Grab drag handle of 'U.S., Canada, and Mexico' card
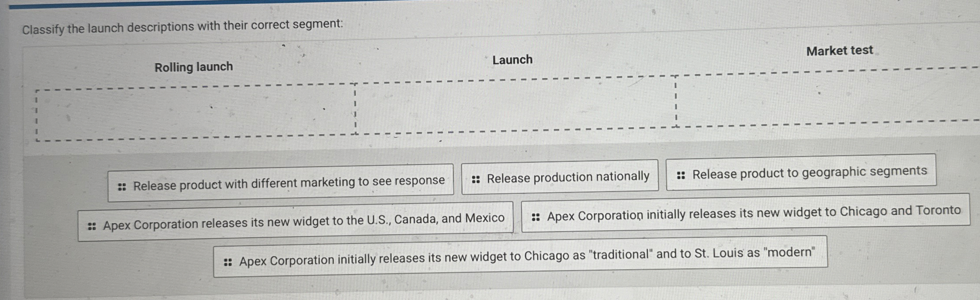 pyautogui.click(x=92, y=226)
